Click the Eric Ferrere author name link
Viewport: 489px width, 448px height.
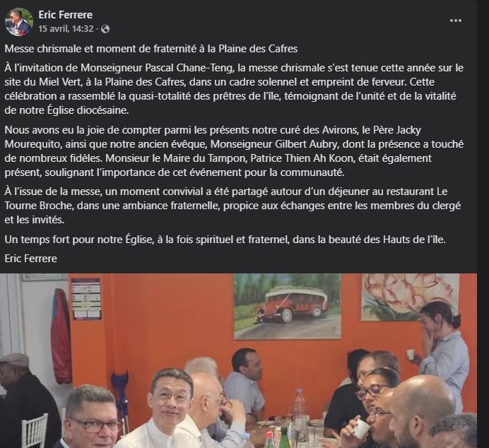click(x=66, y=15)
